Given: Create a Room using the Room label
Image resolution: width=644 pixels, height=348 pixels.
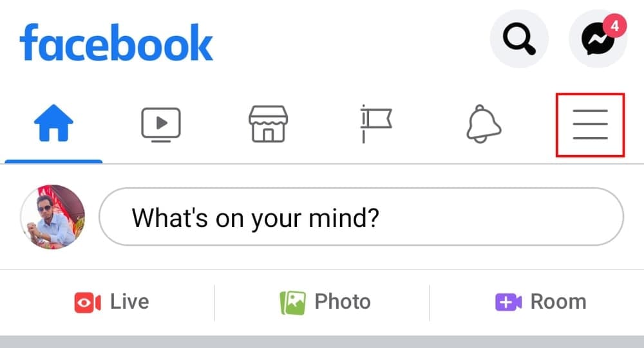Looking at the screenshot, I should coord(558,302).
